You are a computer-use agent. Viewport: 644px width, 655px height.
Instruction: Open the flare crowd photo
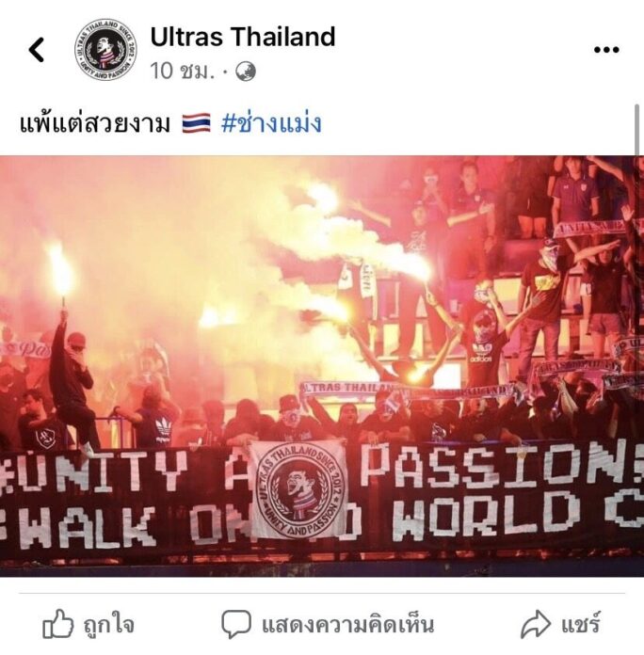[322, 366]
